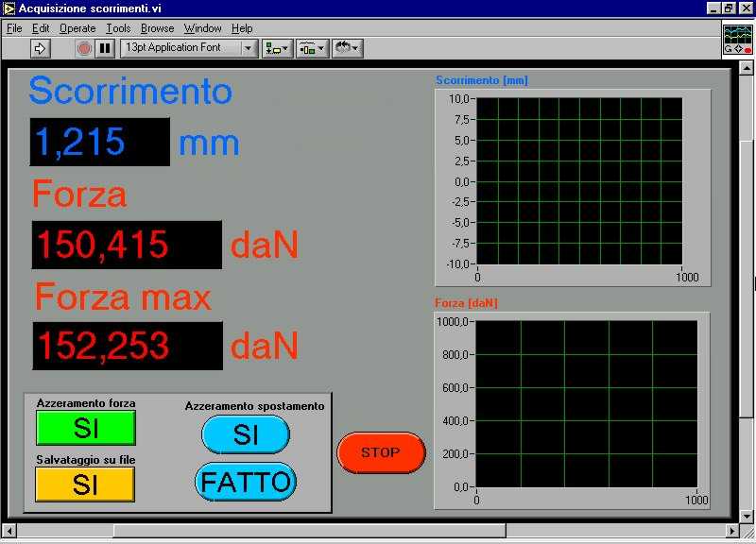Click the vertical scrollbar down arrow
The width and height of the screenshot is (756, 544).
point(747,516)
